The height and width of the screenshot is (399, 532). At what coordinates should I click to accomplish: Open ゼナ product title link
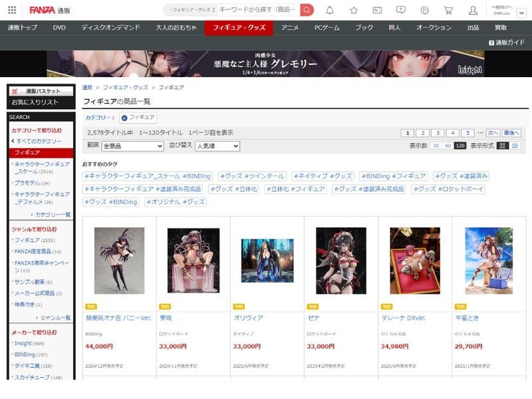point(313,319)
